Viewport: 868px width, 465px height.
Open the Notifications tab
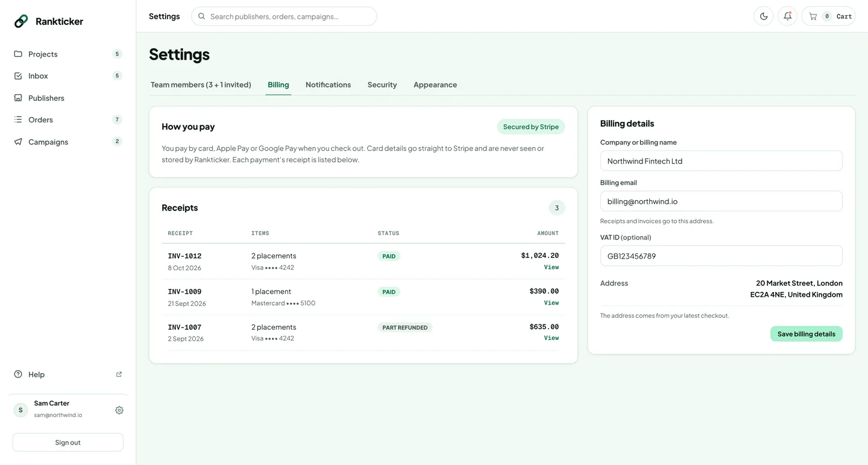(328, 84)
